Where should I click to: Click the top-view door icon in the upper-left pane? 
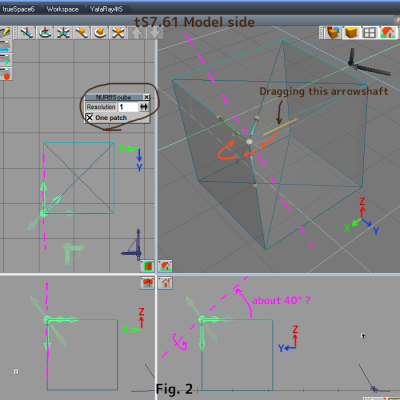coord(147,266)
